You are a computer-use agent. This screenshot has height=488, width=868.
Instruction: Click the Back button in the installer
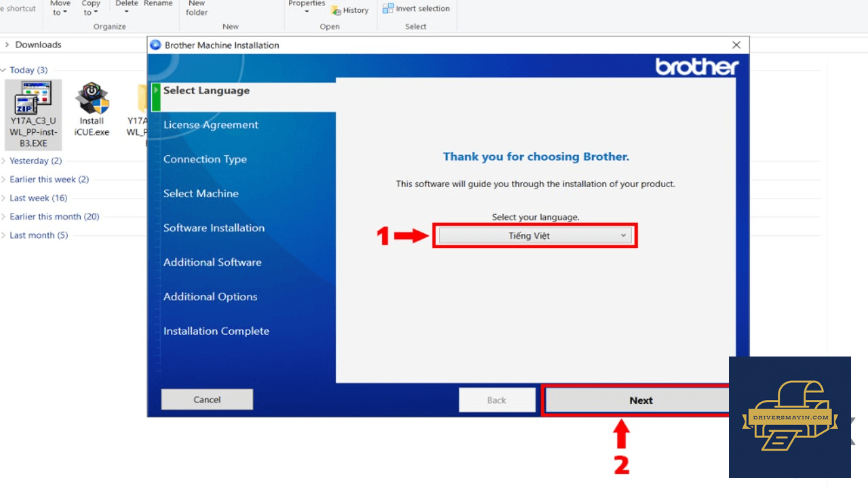coord(496,401)
